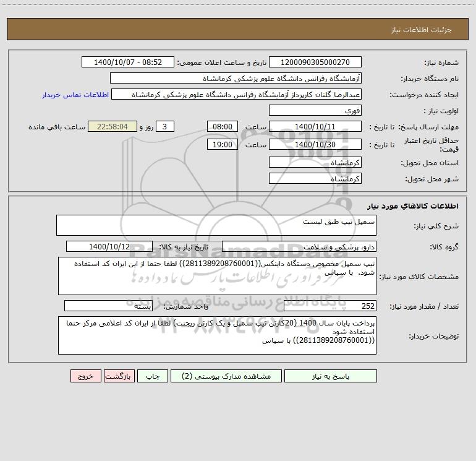Click the ساعت باقی مانده label
Screen dimensions: 476x461
tap(57, 127)
